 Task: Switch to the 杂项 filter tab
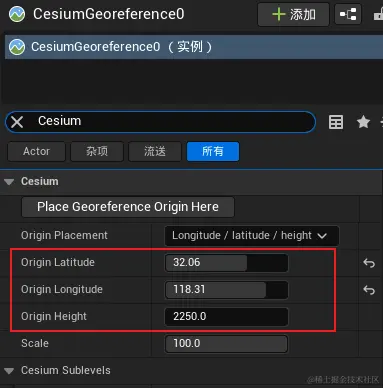click(x=97, y=152)
